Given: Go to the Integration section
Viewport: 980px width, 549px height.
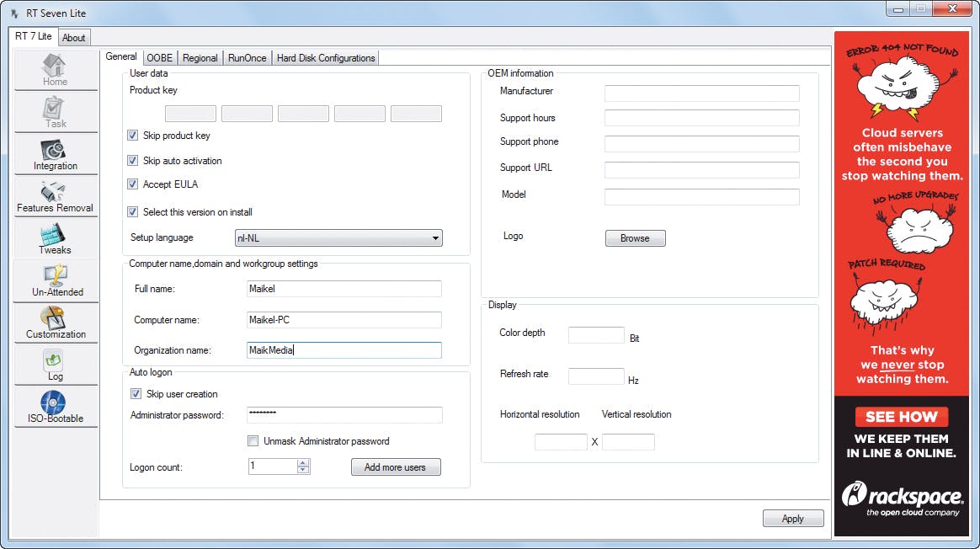Looking at the screenshot, I should coord(55,154).
